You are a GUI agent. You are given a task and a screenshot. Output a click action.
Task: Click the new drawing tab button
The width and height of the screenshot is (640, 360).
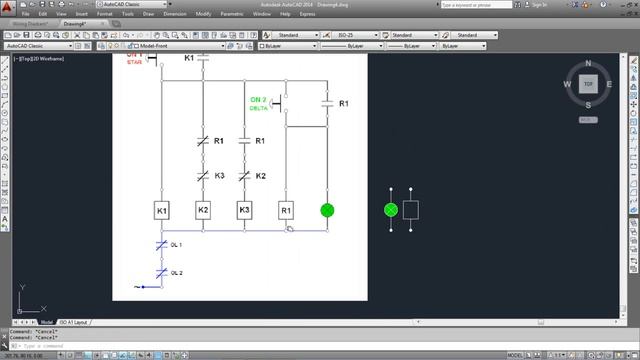(x=116, y=24)
